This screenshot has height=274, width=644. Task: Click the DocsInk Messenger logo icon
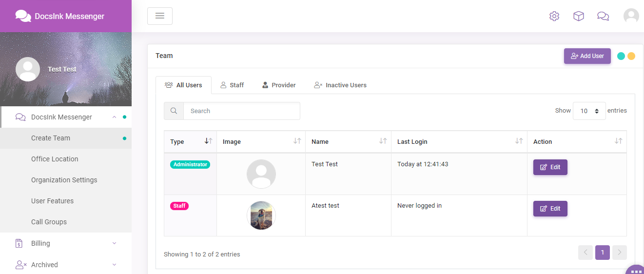tap(23, 16)
